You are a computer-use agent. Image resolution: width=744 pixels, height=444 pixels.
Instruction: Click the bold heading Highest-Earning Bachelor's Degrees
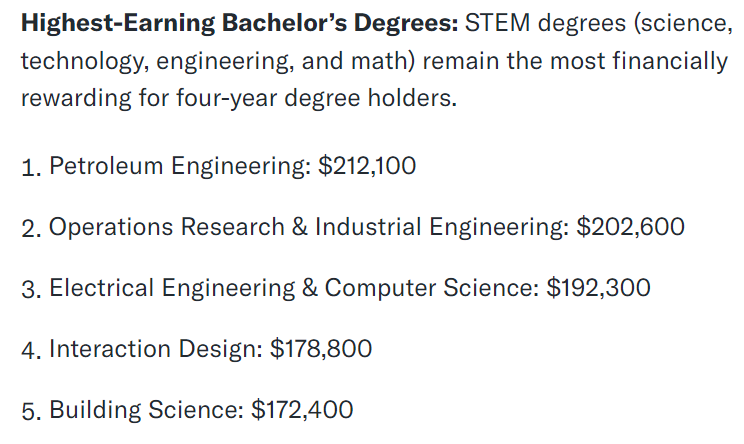[240, 23]
